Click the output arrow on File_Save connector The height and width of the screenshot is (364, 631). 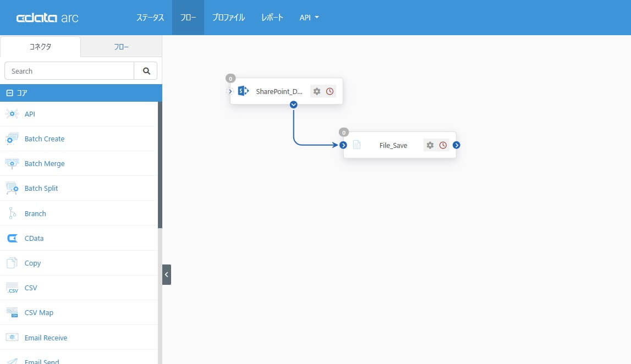coord(457,145)
